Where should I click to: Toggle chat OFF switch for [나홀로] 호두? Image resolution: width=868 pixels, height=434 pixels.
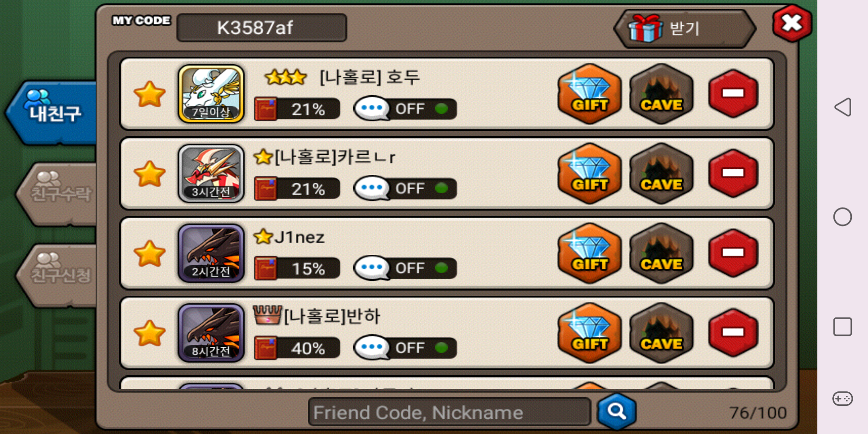click(405, 108)
